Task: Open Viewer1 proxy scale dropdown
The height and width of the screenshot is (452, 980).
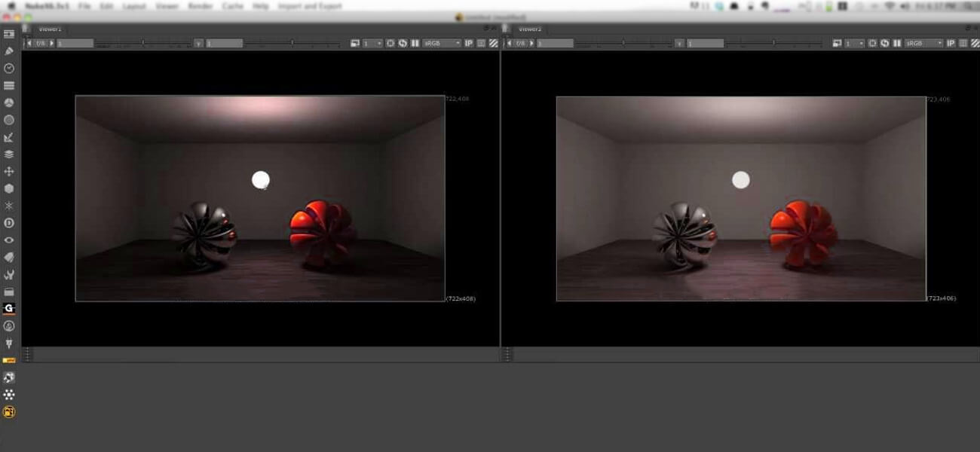Action: tap(372, 44)
